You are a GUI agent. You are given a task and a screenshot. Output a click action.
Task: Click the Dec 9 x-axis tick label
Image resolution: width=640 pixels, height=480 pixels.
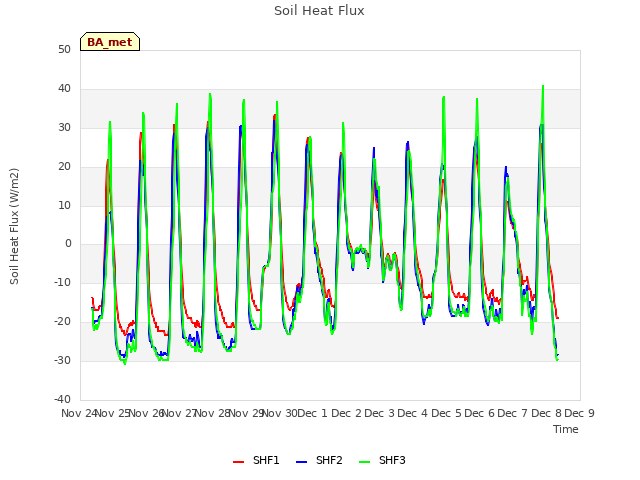[579, 413]
